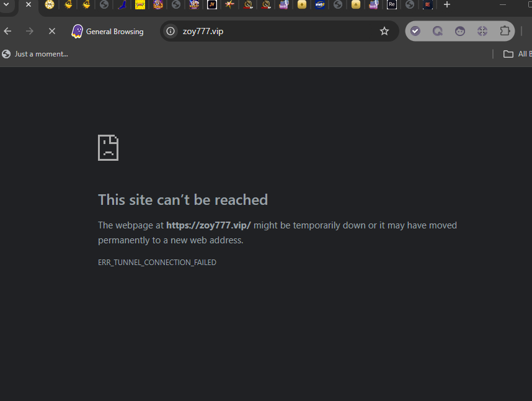Open a new tab with the plus button
Image resolution: width=532 pixels, height=401 pixels.
[x=447, y=5]
